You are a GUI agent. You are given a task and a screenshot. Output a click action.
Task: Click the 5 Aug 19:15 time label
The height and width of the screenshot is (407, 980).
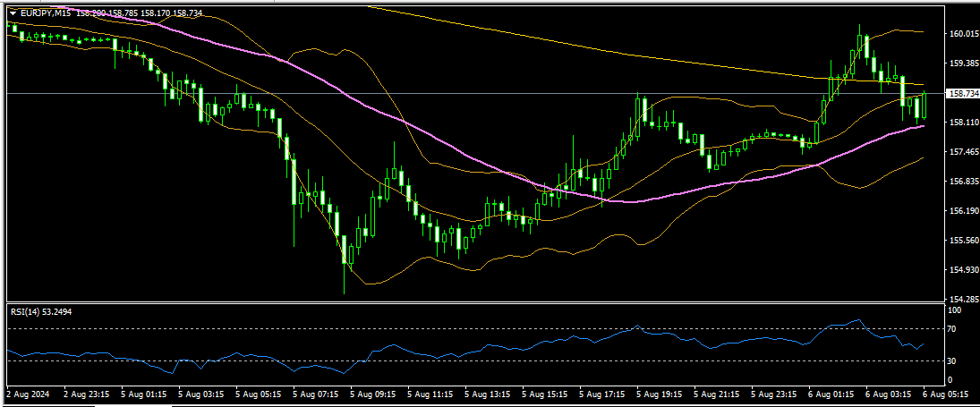[x=660, y=393]
